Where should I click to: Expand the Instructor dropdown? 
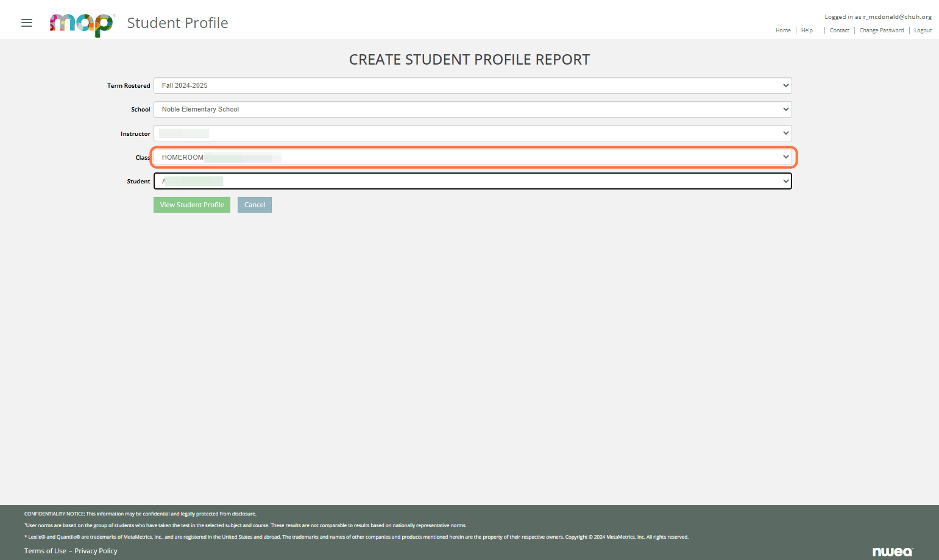[472, 133]
